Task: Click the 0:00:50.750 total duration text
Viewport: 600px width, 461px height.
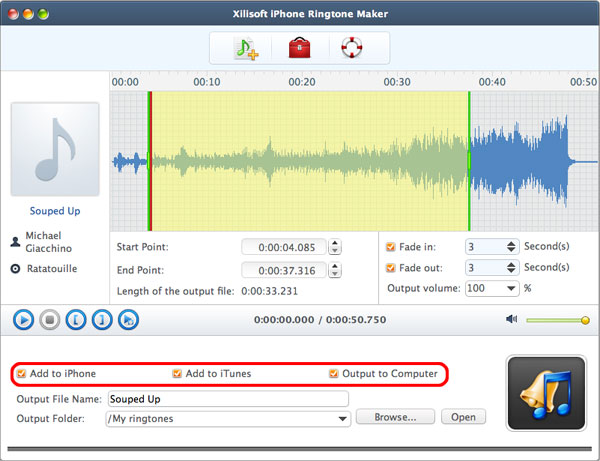Action: 356,320
